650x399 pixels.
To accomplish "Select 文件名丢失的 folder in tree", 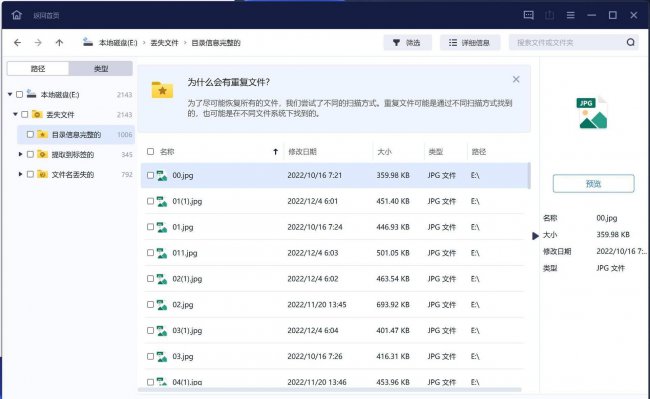I will click(x=73, y=174).
